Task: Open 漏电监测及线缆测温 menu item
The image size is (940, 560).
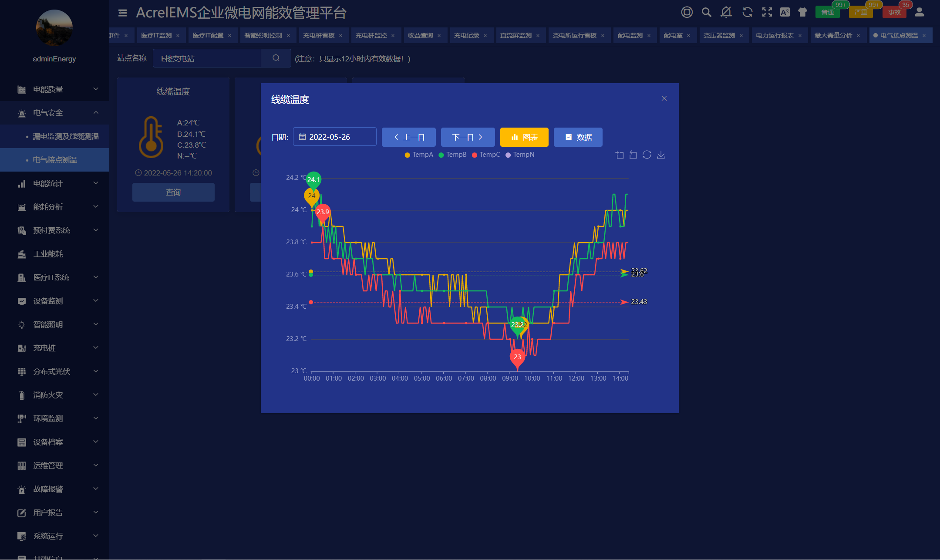Action: click(66, 136)
